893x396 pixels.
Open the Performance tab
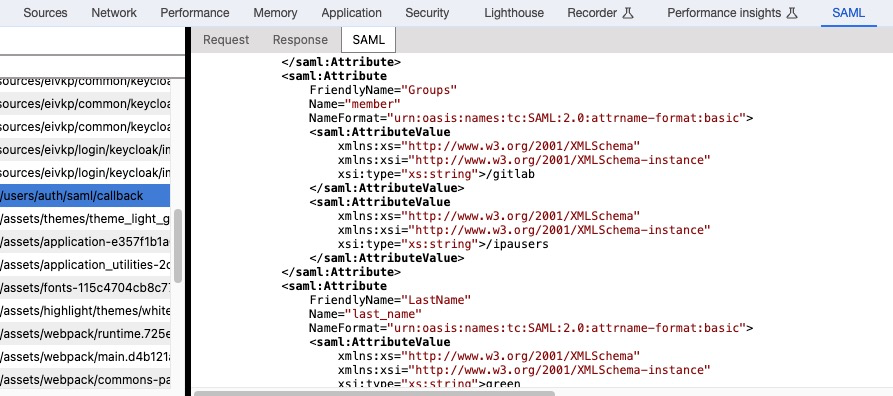tap(195, 13)
